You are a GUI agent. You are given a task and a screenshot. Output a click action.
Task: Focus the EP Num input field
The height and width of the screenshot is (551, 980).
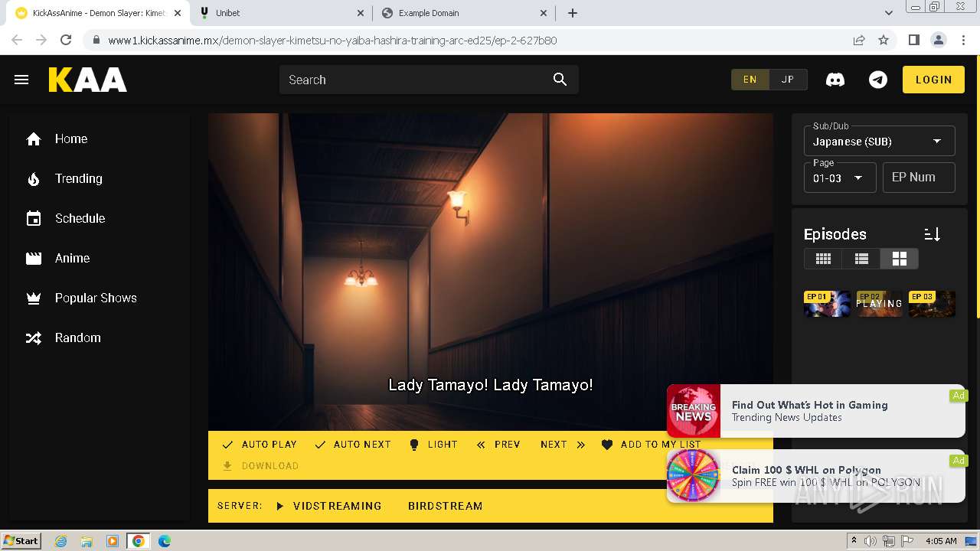point(919,178)
